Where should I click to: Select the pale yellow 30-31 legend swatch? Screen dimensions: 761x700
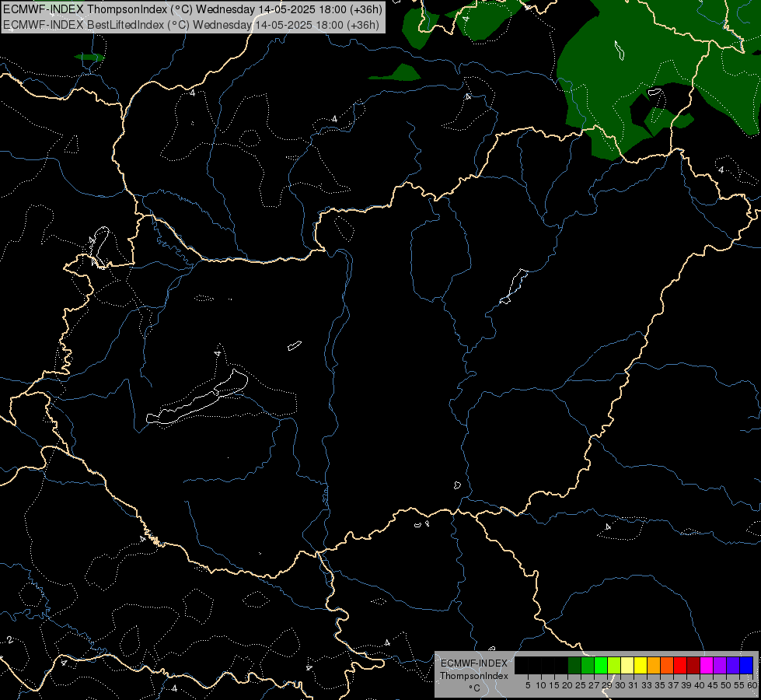tap(627, 665)
